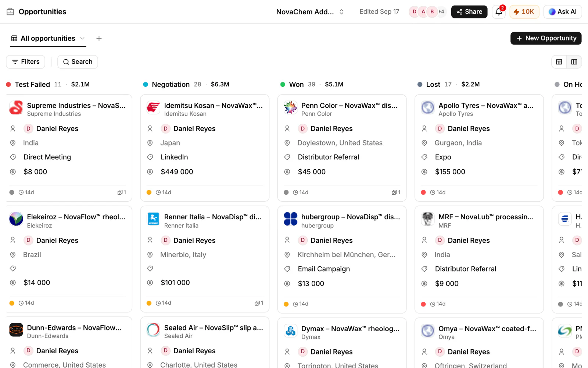Show the +4 additional collaborators
Screen dimensions: 588x368
coord(441,12)
